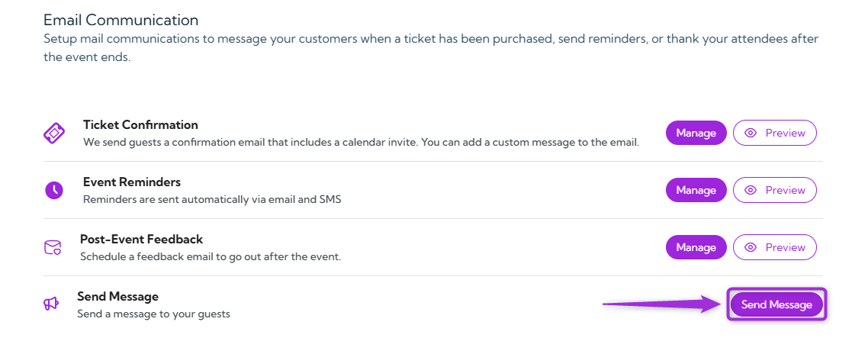The height and width of the screenshot is (338, 868).
Task: Select the Post-Event Feedback heading
Action: point(141,239)
